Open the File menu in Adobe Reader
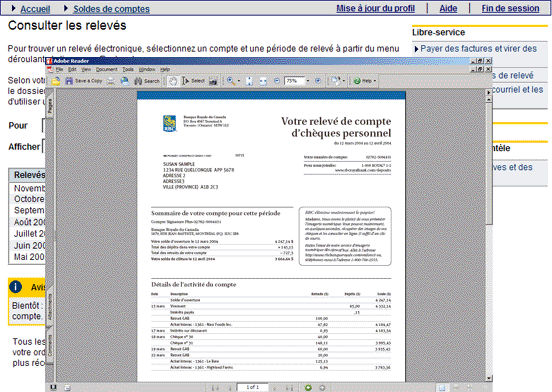The image size is (552, 392). coord(59,69)
